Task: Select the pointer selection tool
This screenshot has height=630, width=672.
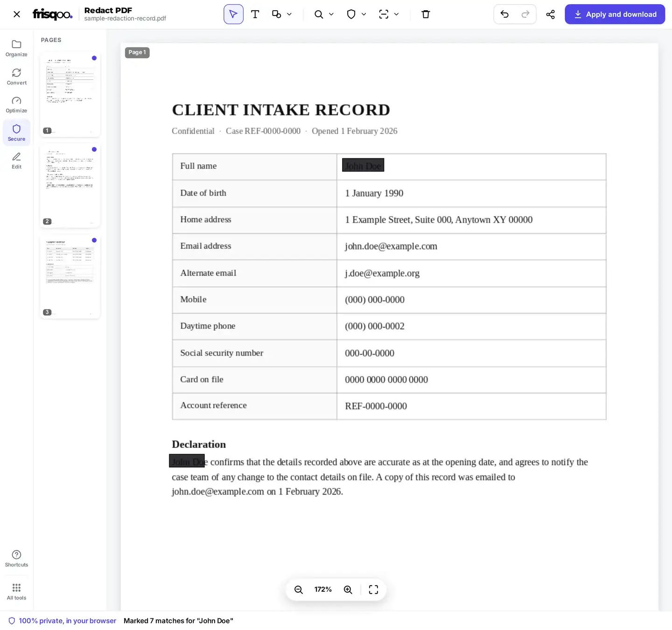Action: click(233, 14)
